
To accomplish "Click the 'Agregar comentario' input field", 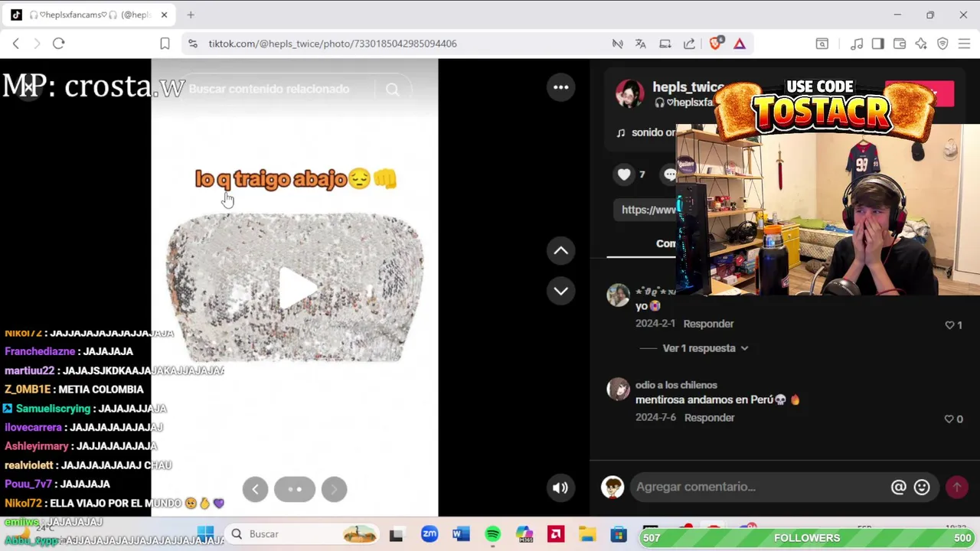I will [x=758, y=487].
